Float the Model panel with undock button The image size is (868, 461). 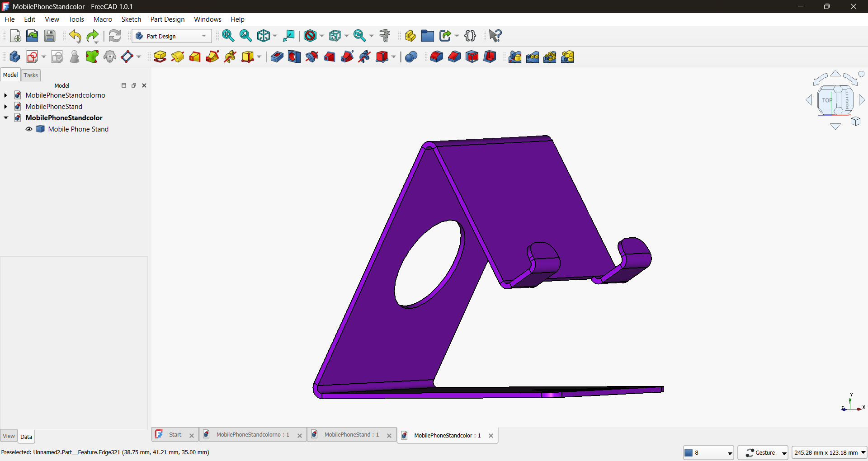(x=134, y=85)
